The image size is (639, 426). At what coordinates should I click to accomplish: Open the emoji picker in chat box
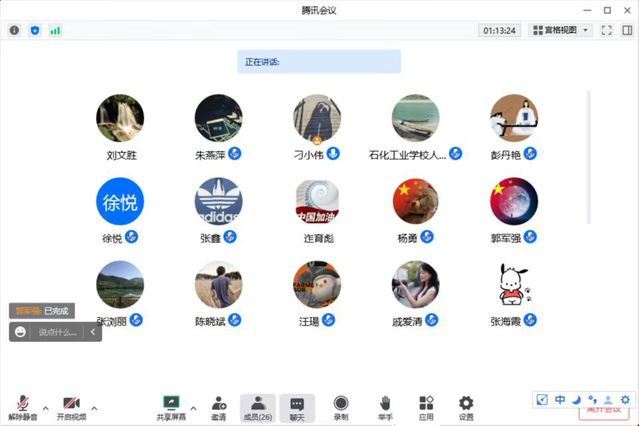(x=21, y=332)
